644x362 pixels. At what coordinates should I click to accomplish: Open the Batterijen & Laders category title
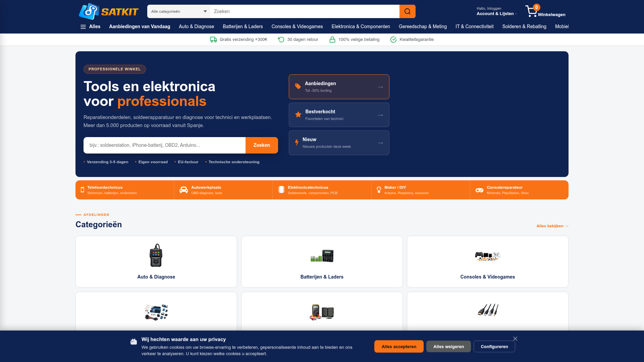[322, 277]
